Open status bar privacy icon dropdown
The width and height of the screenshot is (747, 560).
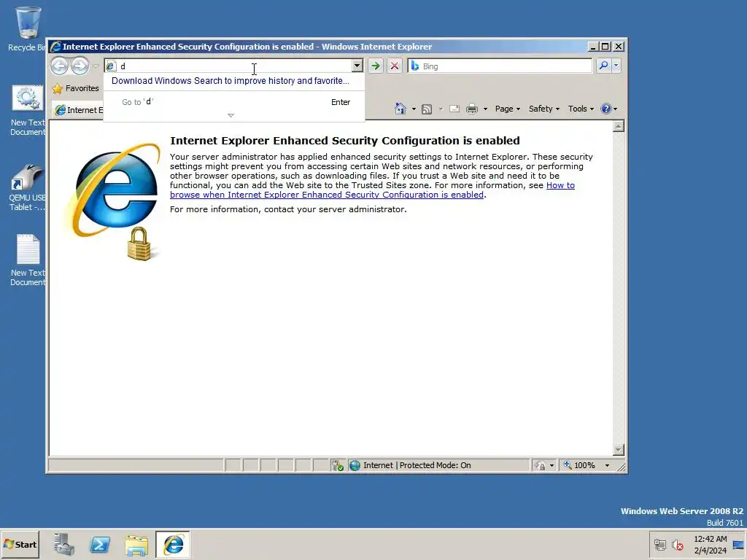(x=551, y=465)
